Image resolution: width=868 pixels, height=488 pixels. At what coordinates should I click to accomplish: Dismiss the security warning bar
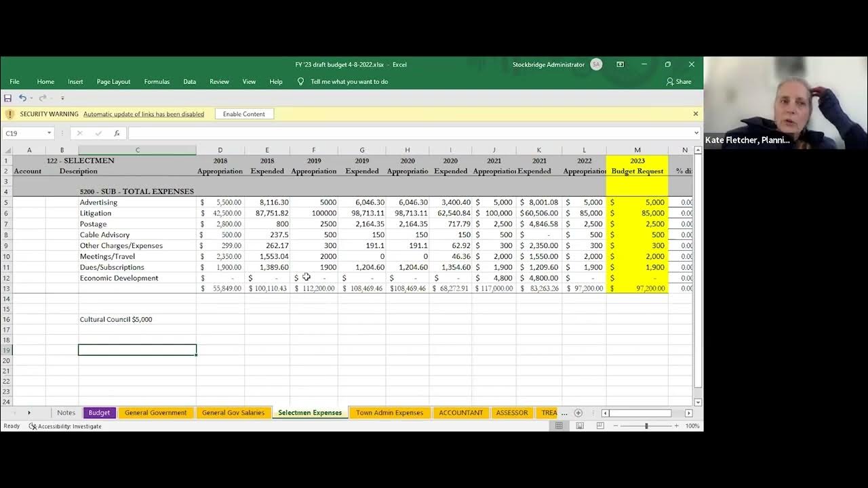click(x=695, y=114)
